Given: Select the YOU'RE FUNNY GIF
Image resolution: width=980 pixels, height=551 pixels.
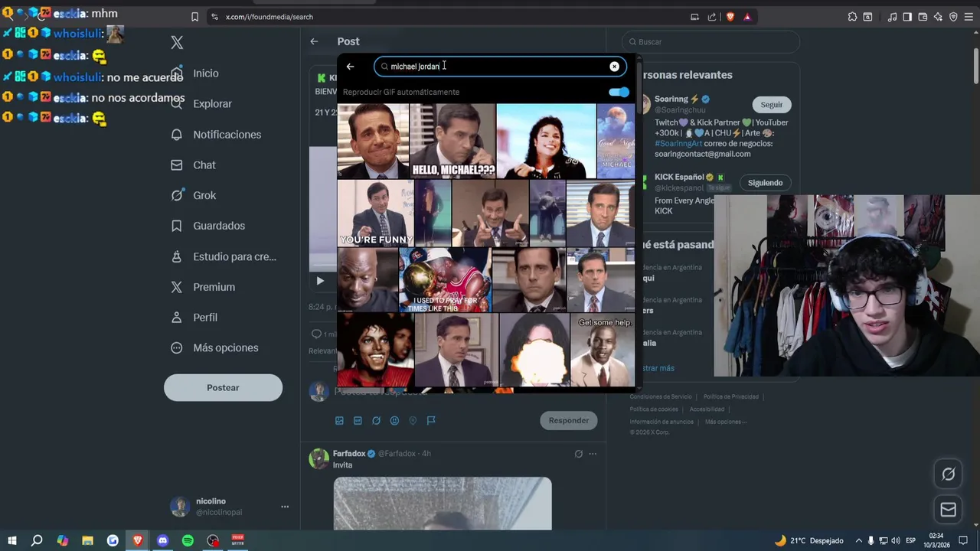Looking at the screenshot, I should click(376, 213).
